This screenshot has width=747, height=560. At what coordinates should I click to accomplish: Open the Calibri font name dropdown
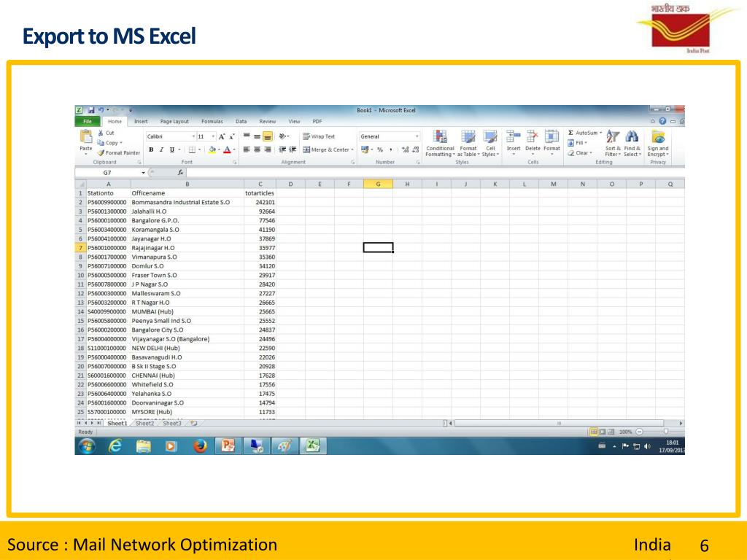[x=193, y=136]
